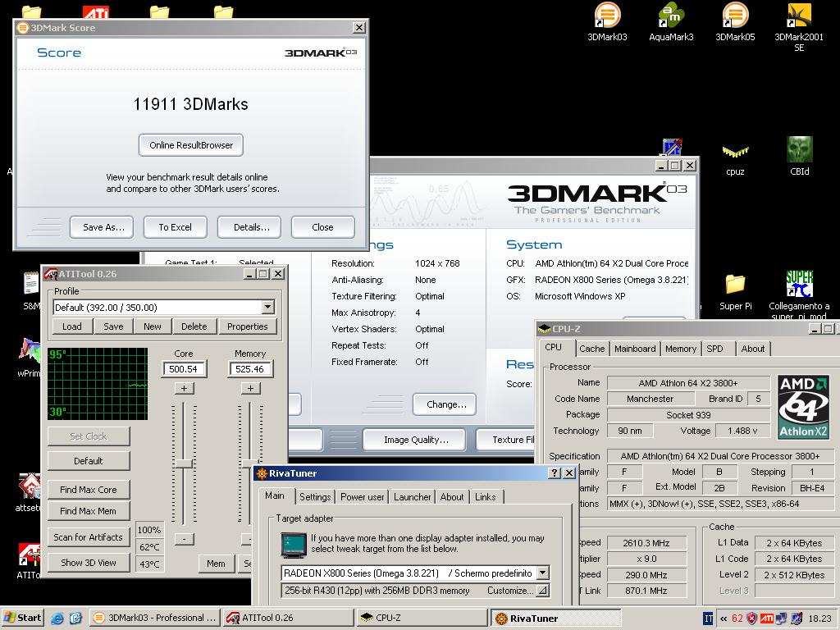This screenshot has height=630, width=840.
Task: Click the ATITool Memory clock slider handle
Action: [250, 463]
